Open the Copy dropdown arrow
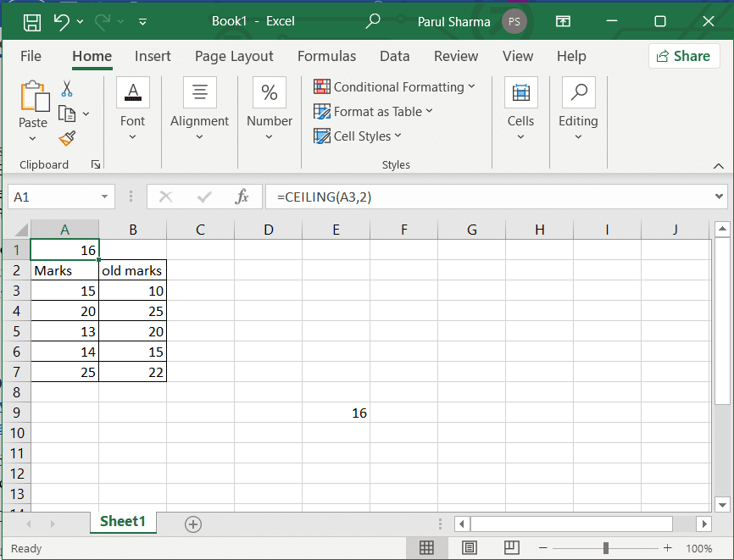This screenshot has height=560, width=734. tap(86, 114)
